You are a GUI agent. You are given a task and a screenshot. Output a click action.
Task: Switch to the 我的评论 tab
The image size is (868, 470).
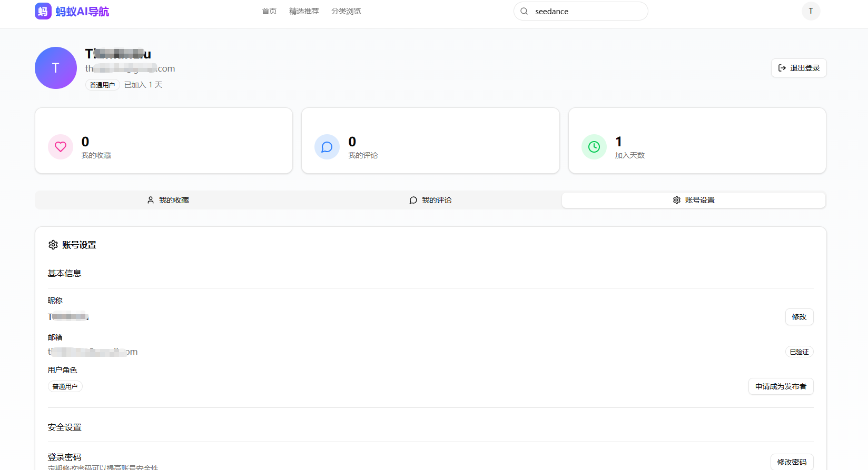430,200
